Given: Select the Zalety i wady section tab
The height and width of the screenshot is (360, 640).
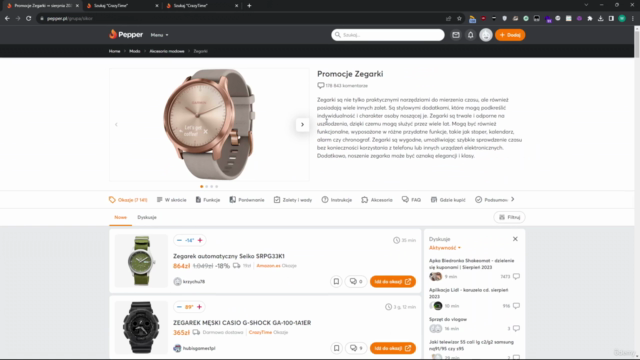Looking at the screenshot, I should (x=293, y=200).
